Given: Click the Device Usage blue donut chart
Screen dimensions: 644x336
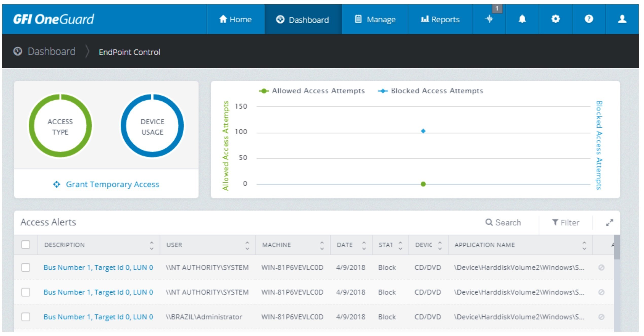Looking at the screenshot, I should [152, 126].
